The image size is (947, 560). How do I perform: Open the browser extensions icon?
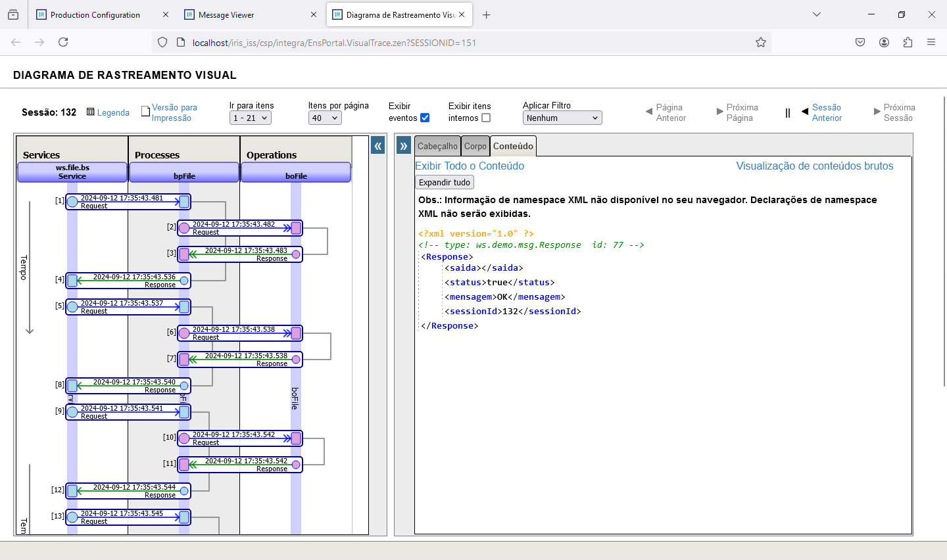click(908, 43)
